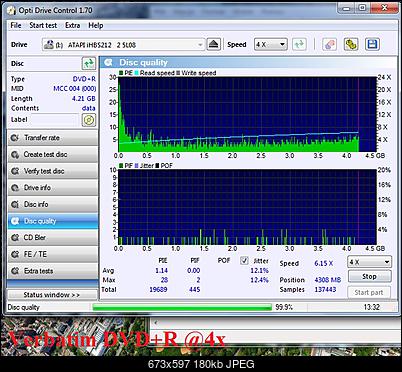Open the Disc info panel
Viewport: 402px width, 372px height.
53,204
